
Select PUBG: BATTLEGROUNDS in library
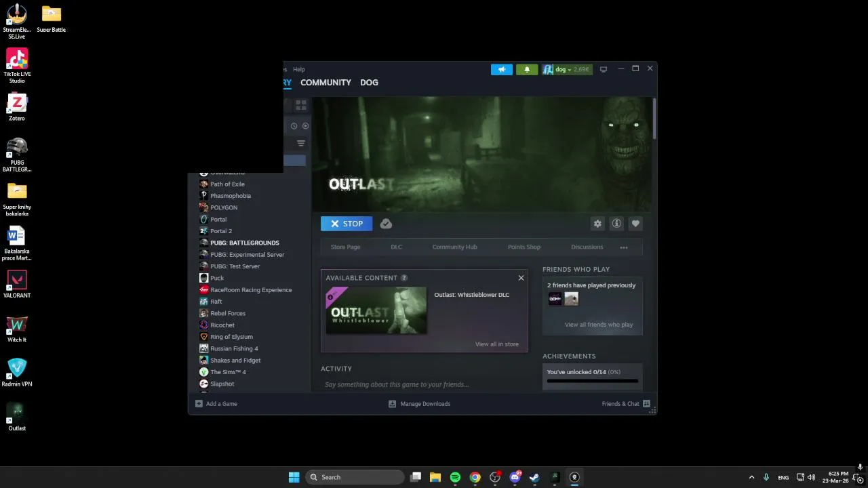pos(244,243)
